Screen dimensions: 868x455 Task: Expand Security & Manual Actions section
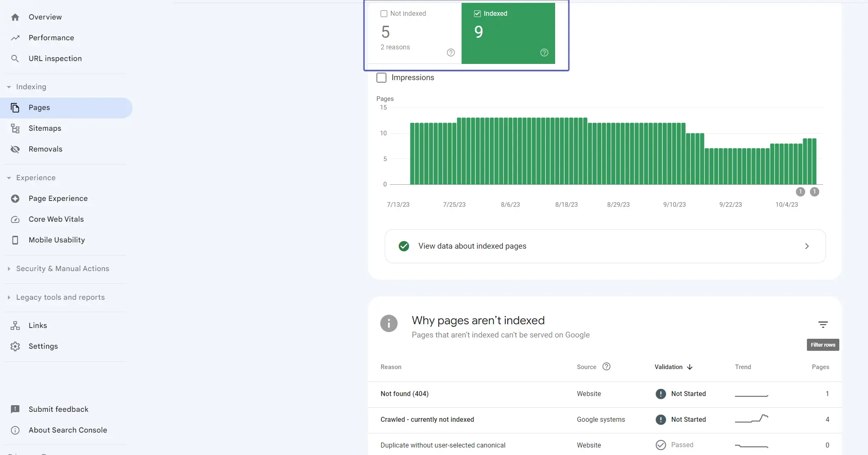pyautogui.click(x=9, y=269)
